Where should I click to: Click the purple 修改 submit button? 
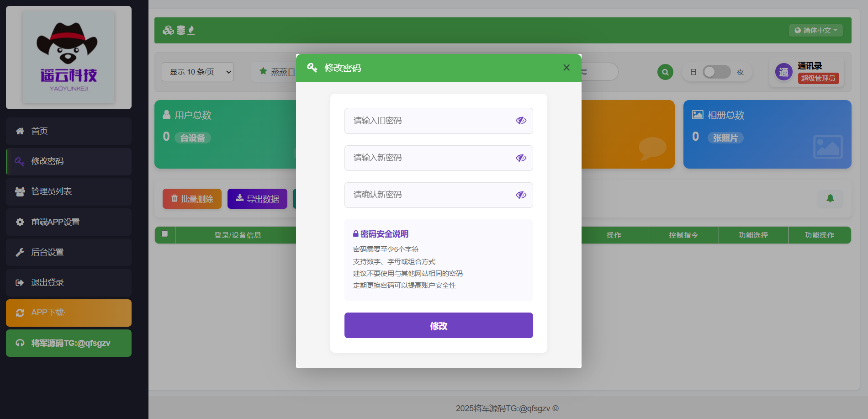pos(439,325)
